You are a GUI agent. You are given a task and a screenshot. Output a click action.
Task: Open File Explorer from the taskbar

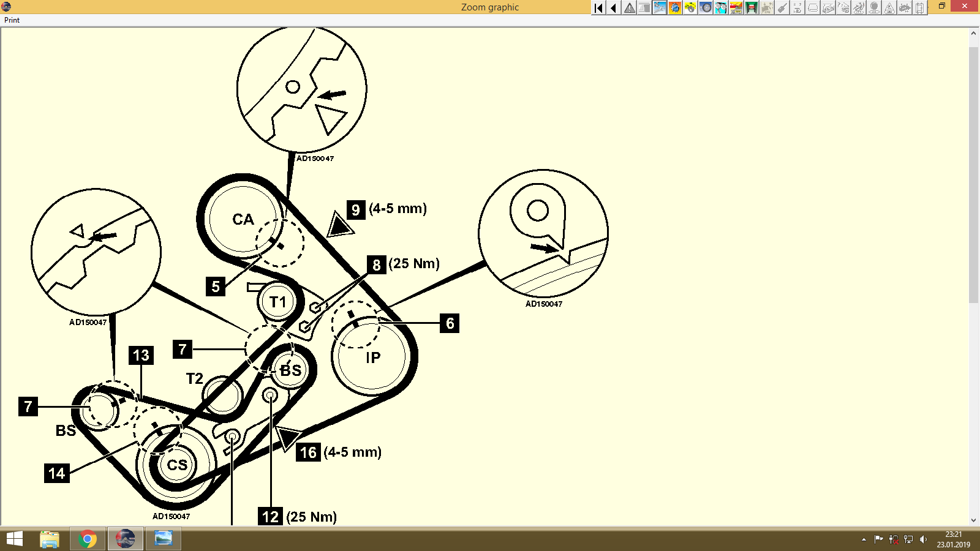click(49, 539)
